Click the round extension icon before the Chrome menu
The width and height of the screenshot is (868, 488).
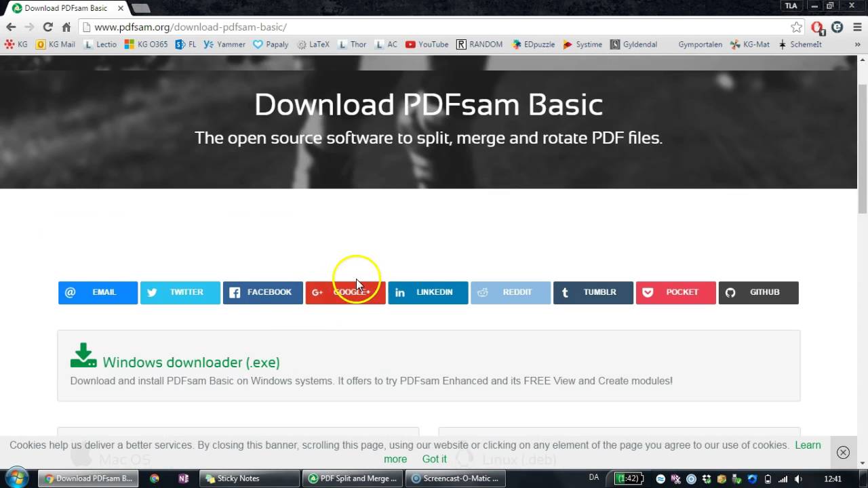click(837, 27)
